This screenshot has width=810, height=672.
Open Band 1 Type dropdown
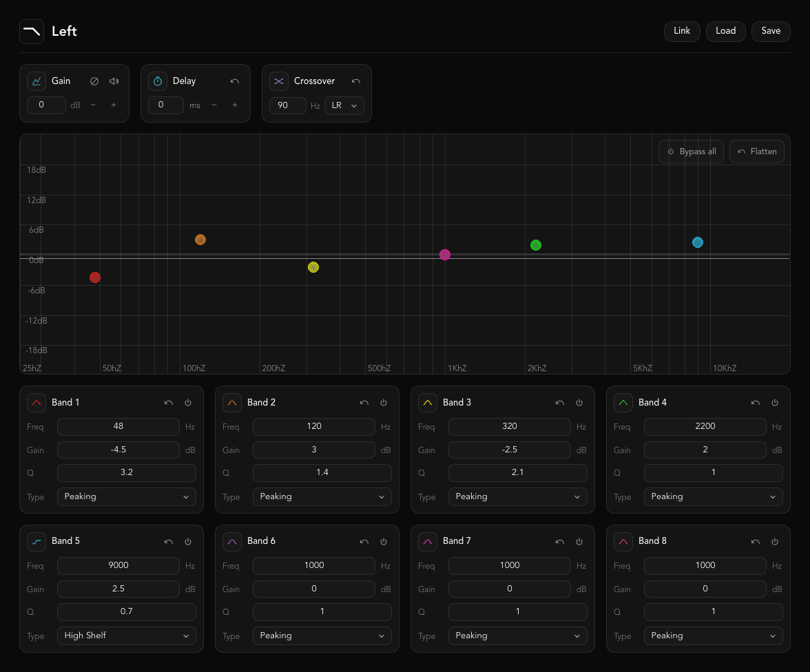point(127,496)
